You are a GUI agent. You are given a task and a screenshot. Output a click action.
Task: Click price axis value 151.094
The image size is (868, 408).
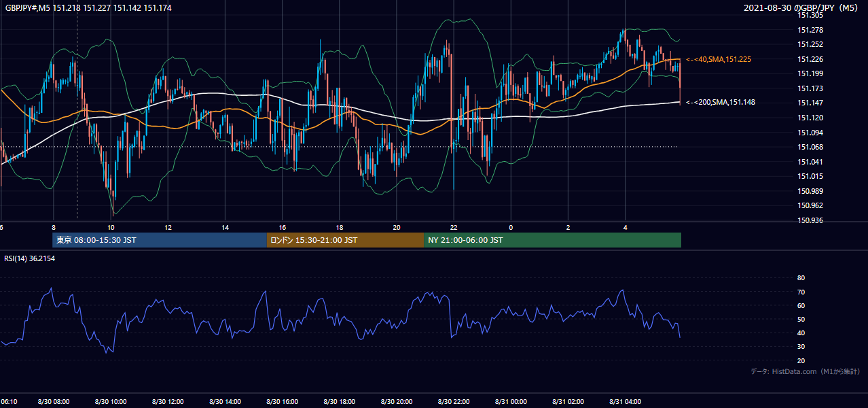tap(811, 133)
